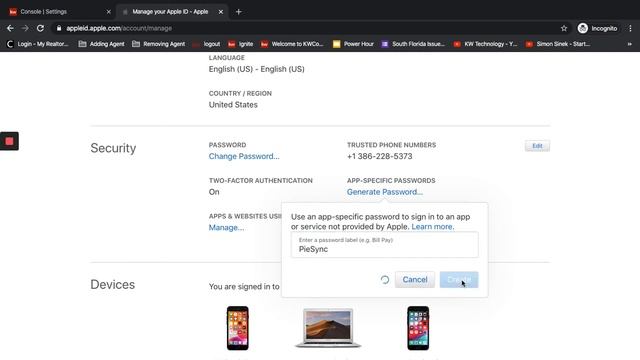Click the address bar URL field
Screen dimensions: 640x360
310,28
